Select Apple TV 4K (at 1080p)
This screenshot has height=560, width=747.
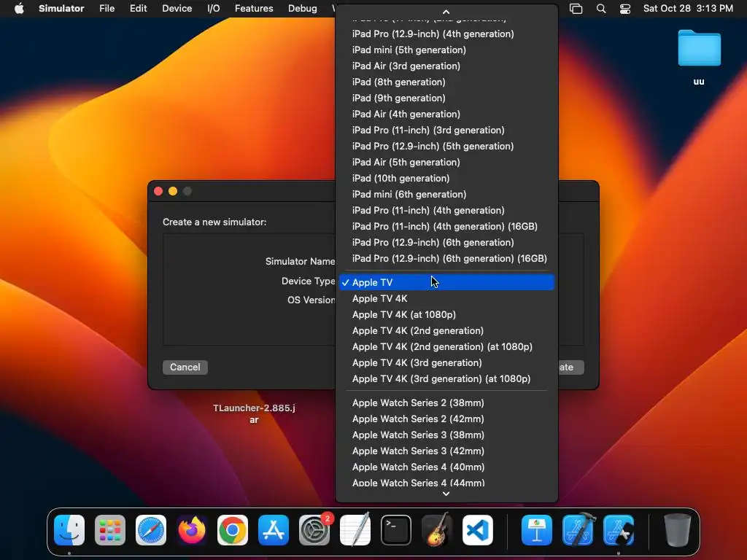pyautogui.click(x=446, y=315)
